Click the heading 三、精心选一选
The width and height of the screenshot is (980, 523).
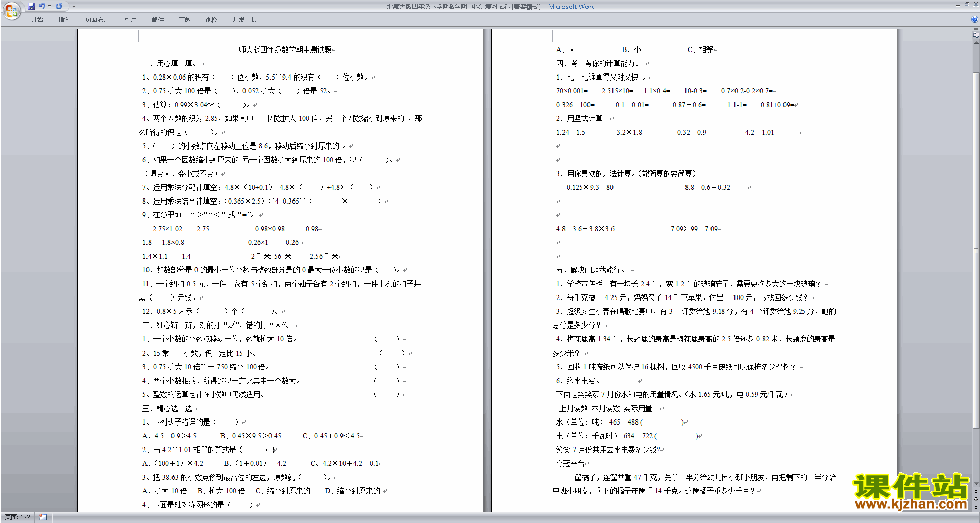click(x=167, y=408)
